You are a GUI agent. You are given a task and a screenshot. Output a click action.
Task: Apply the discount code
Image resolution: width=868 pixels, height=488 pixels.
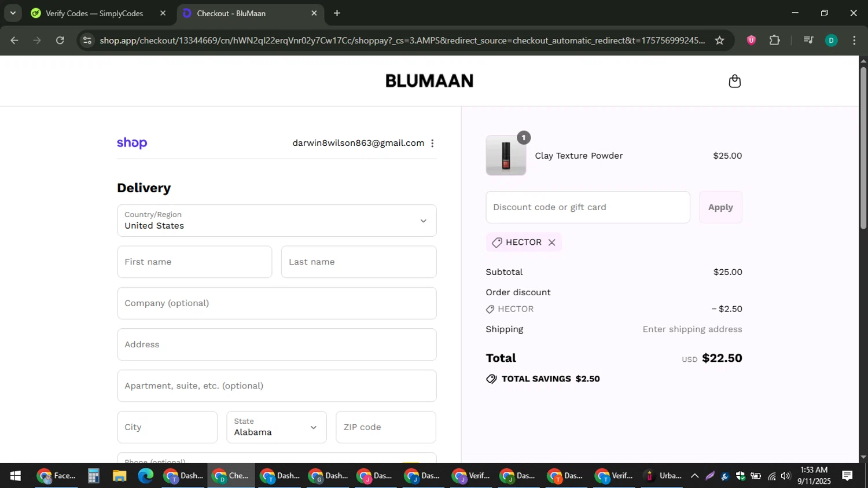pyautogui.click(x=720, y=207)
